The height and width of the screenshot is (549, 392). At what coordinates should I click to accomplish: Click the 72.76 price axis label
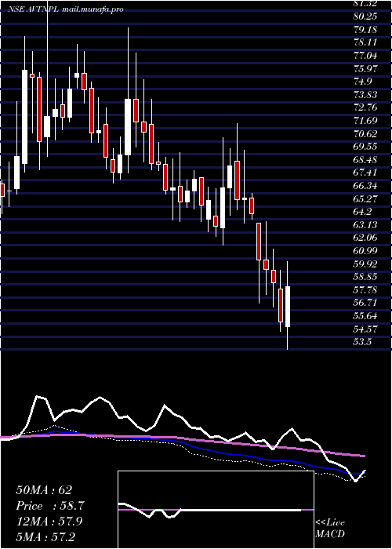[x=365, y=107]
